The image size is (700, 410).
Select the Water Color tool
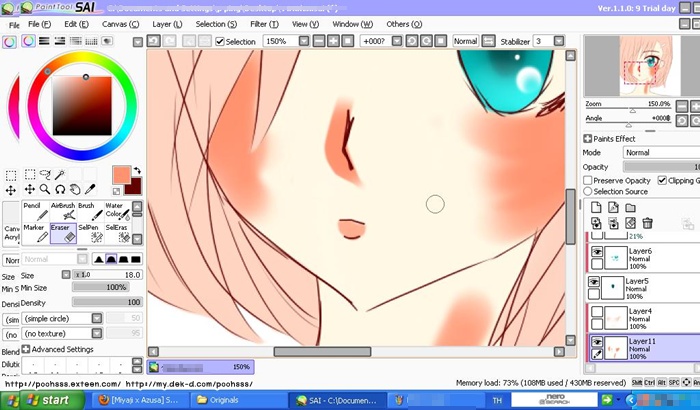[117, 211]
